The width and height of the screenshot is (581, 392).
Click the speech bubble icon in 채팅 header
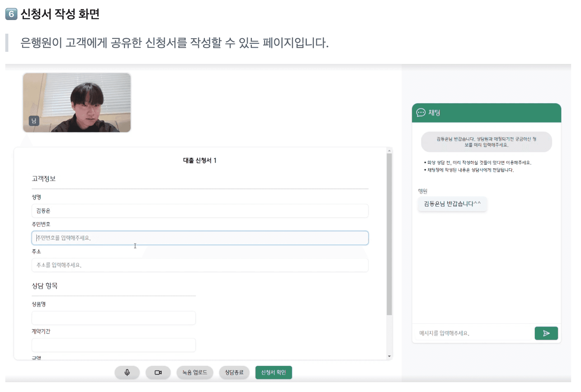pos(421,113)
